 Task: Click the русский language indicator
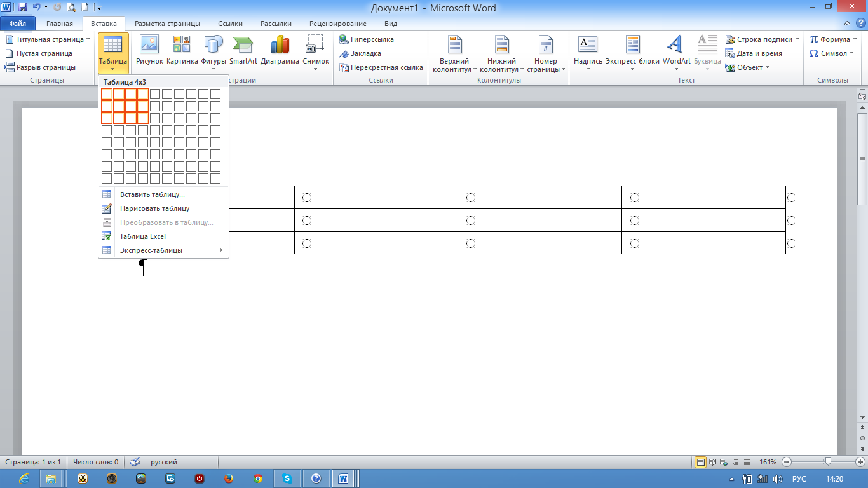pos(164,462)
